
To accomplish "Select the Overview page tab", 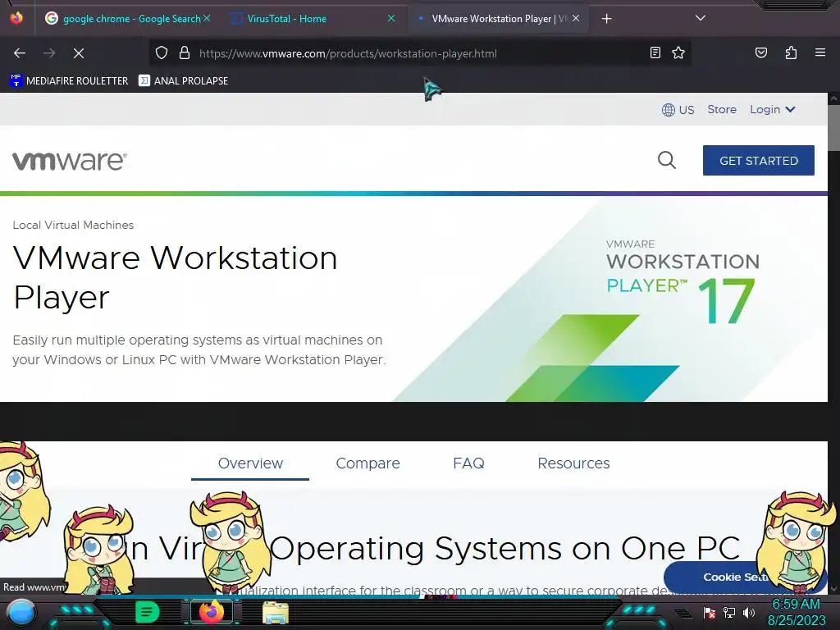I will 250,463.
